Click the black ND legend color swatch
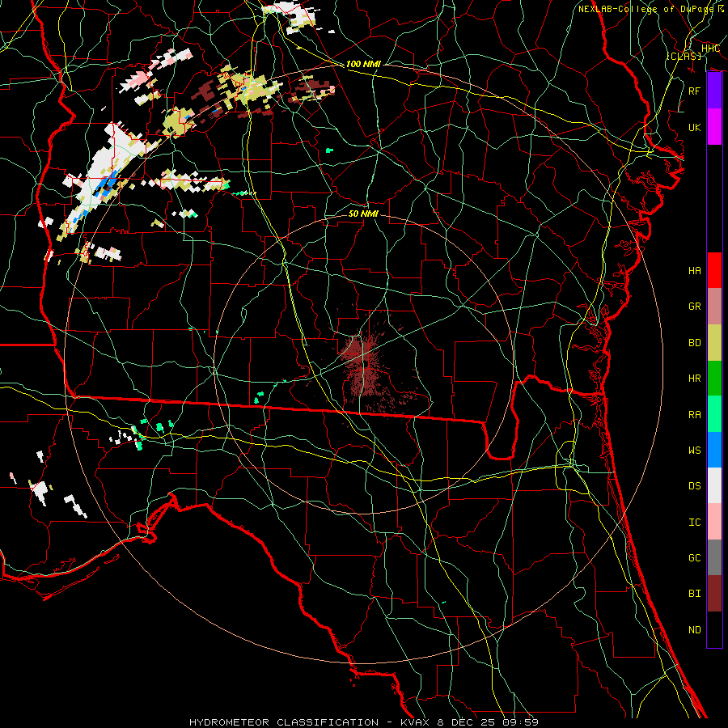Screen dimensions: 728x728 click(714, 629)
